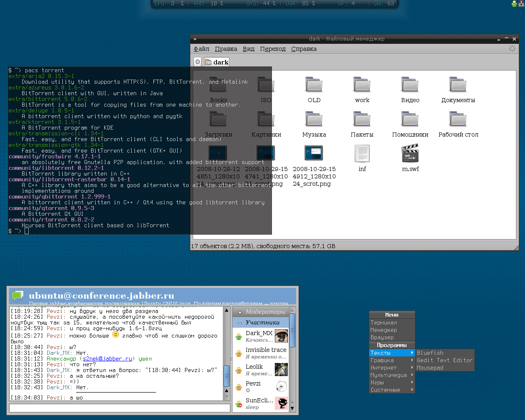The height and width of the screenshot is (420, 525).
Task: Click the ubuntu@conference.jabber.ru chat title
Action: tap(101, 296)
